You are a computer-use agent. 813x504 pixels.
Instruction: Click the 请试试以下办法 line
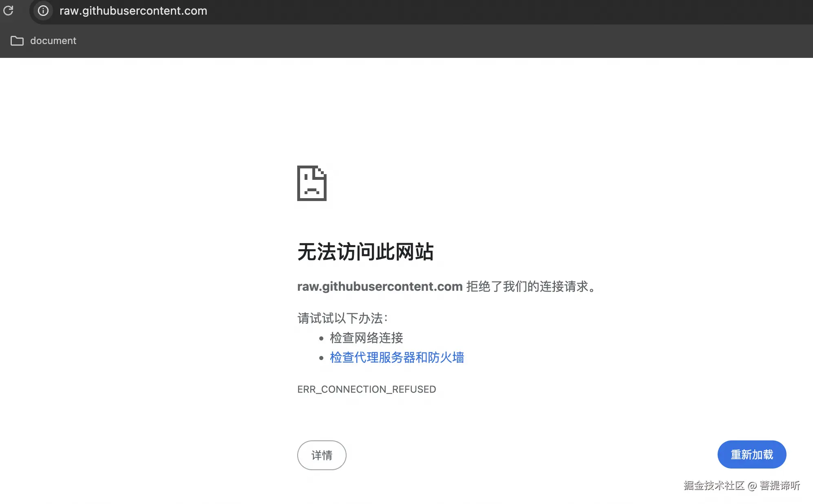coord(342,318)
